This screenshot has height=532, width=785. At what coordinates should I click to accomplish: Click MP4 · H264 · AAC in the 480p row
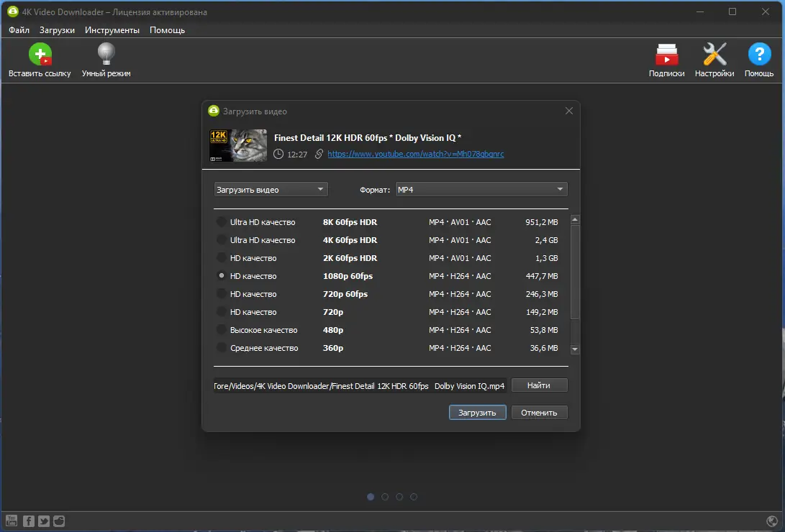pyautogui.click(x=460, y=330)
